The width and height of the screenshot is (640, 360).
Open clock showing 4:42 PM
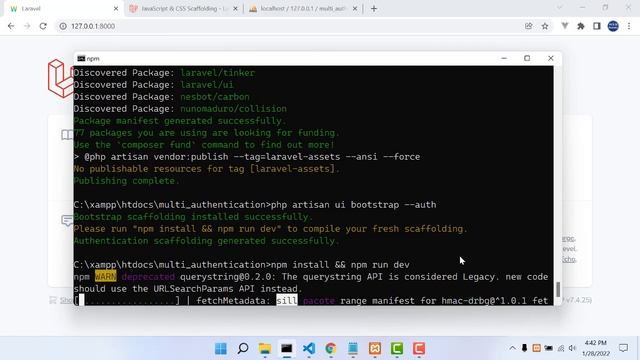tap(596, 348)
